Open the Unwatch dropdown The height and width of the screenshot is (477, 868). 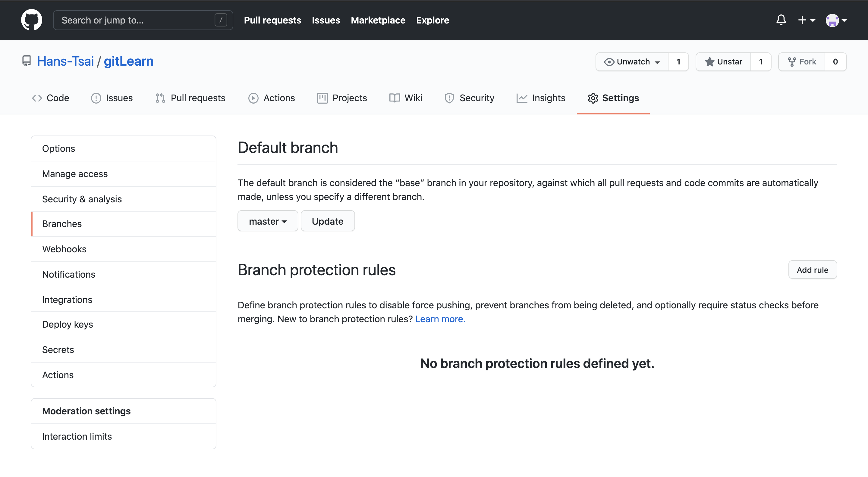pyautogui.click(x=632, y=62)
